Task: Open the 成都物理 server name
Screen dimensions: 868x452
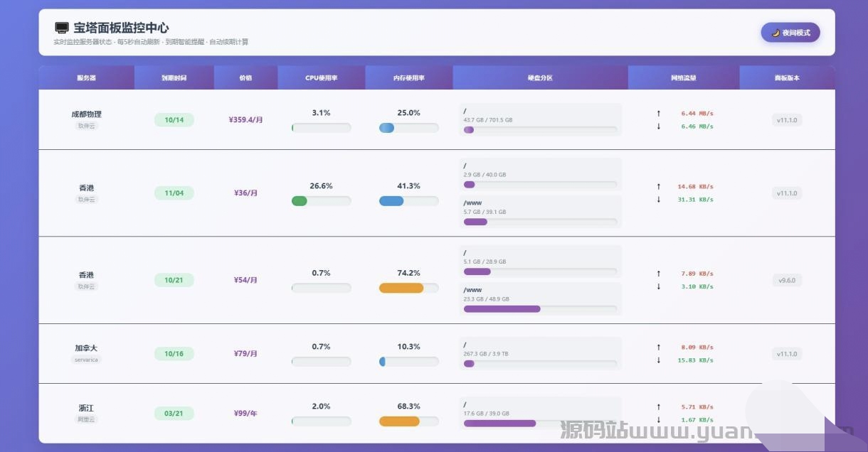Action: point(86,114)
